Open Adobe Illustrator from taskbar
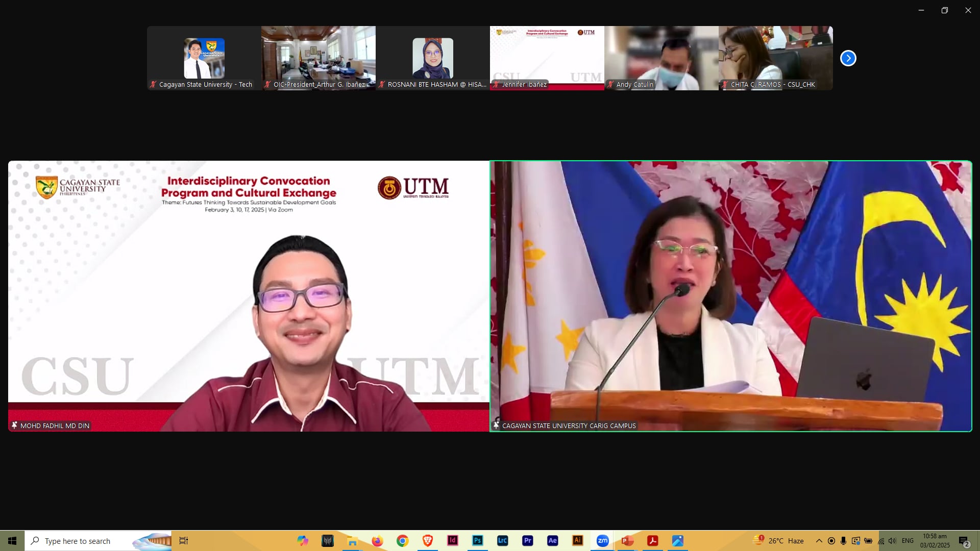 [x=577, y=541]
